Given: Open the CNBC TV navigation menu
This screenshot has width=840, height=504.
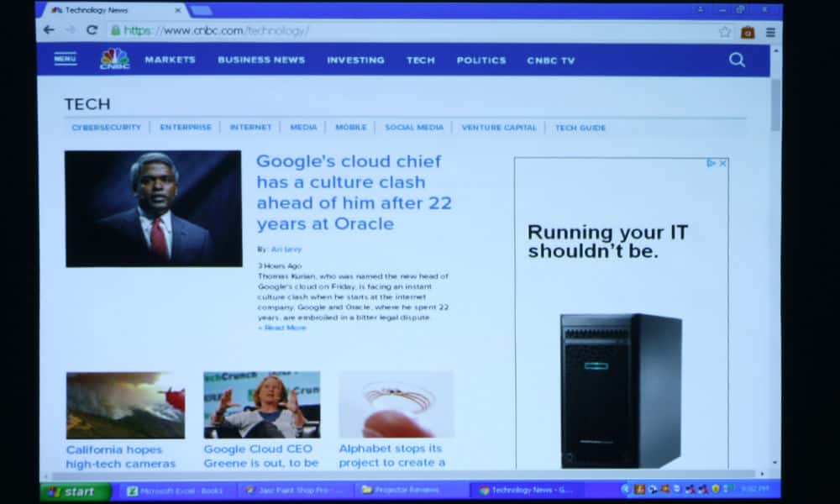Looking at the screenshot, I should click(x=551, y=61).
